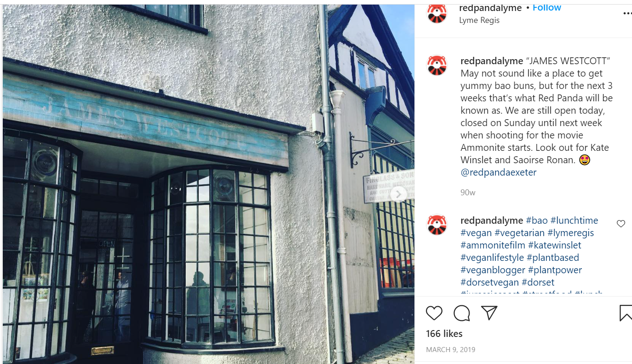Click the redpandalyme profile avatar in header
Image resolution: width=632 pixels, height=364 pixels.
437,13
